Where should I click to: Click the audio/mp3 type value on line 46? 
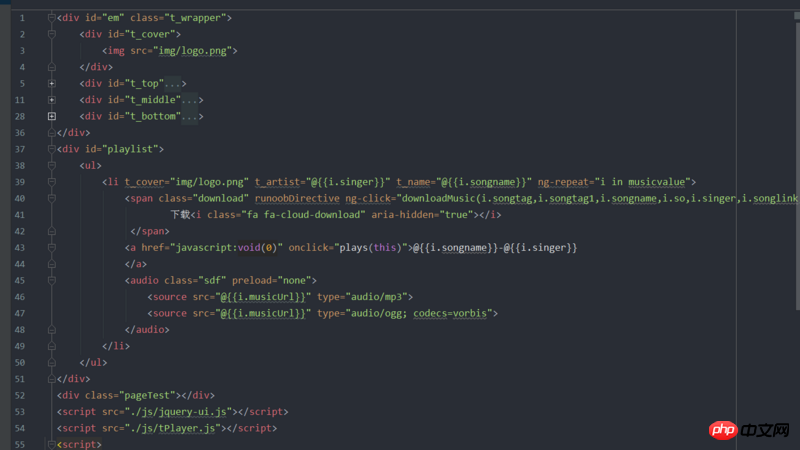[376, 296]
